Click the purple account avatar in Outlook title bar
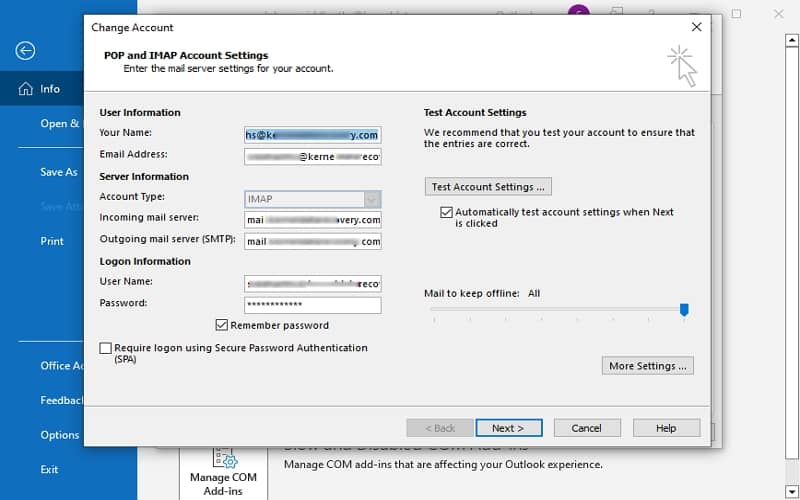The image size is (800, 500). pos(579,9)
